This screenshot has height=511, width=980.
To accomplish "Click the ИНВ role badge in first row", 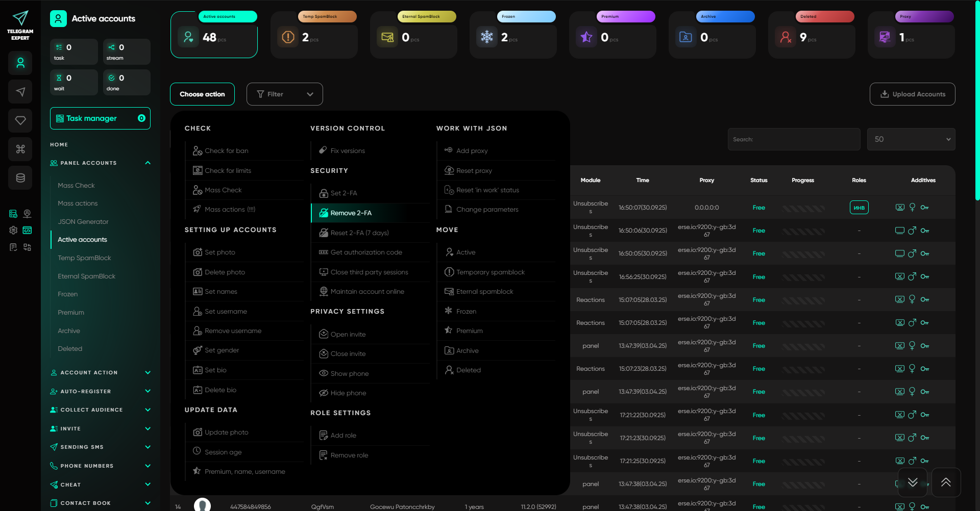I will (859, 208).
